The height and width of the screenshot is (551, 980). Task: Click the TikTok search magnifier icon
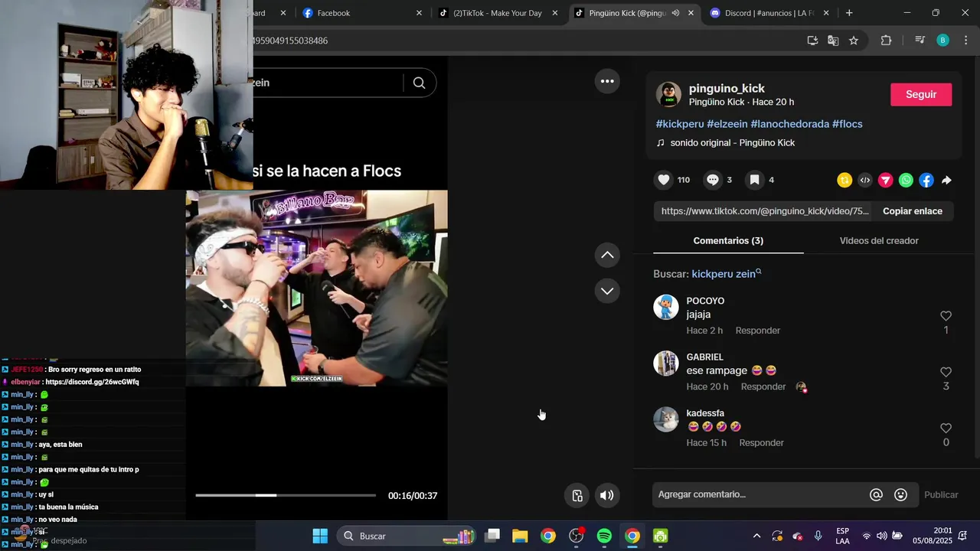click(419, 83)
